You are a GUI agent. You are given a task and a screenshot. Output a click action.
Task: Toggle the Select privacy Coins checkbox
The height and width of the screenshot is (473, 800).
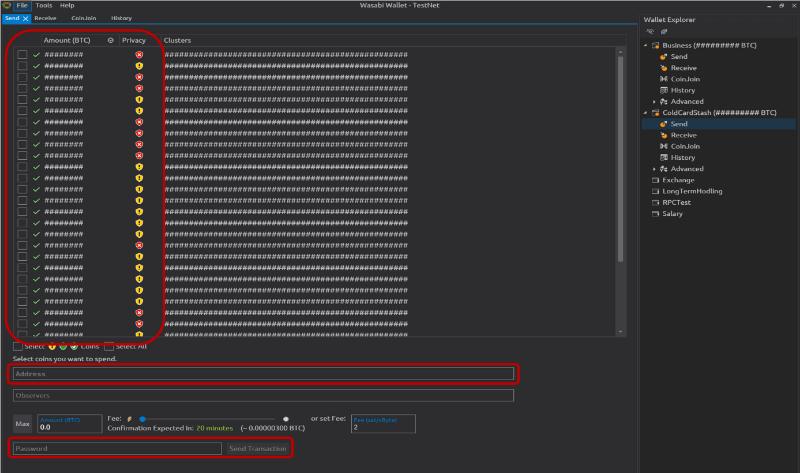point(17,346)
